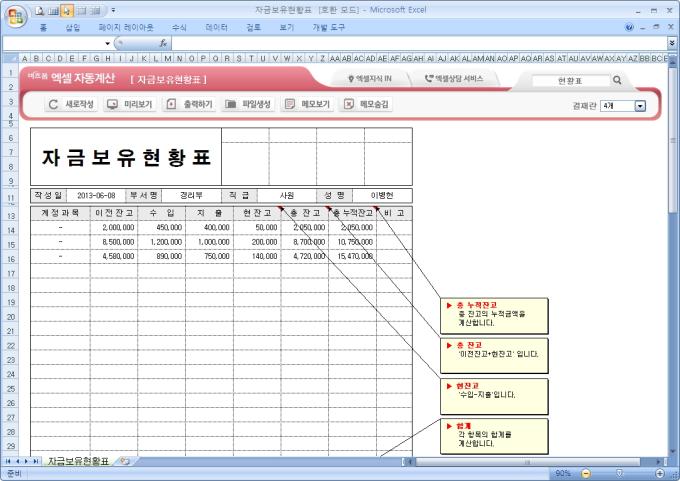This screenshot has width=680, height=481.
Task: Click the 메모보기 button
Action: coord(307,104)
